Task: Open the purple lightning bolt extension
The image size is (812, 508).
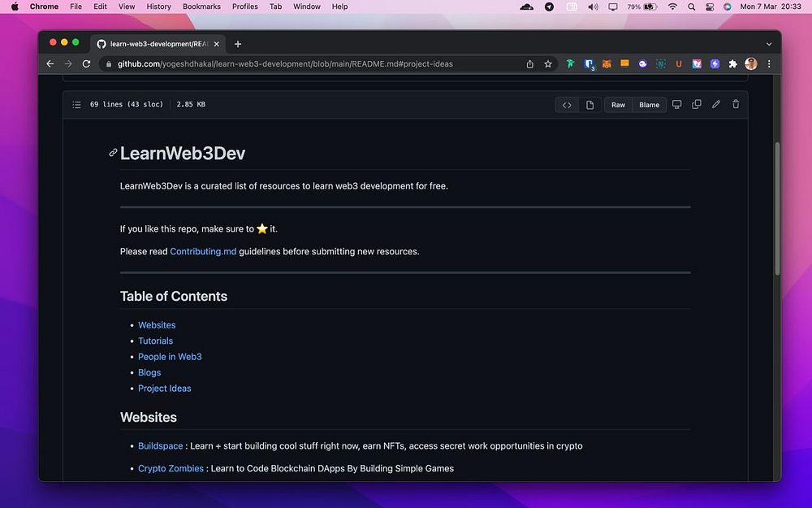Action: click(715, 63)
